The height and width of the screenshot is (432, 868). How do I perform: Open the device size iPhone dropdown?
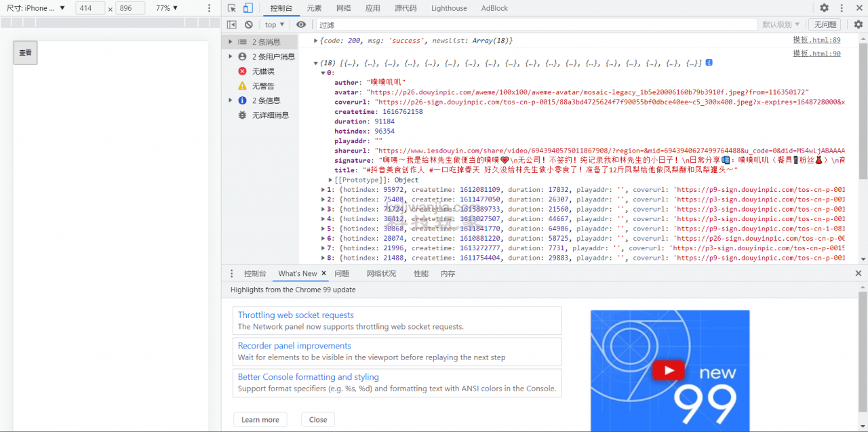[x=36, y=8]
